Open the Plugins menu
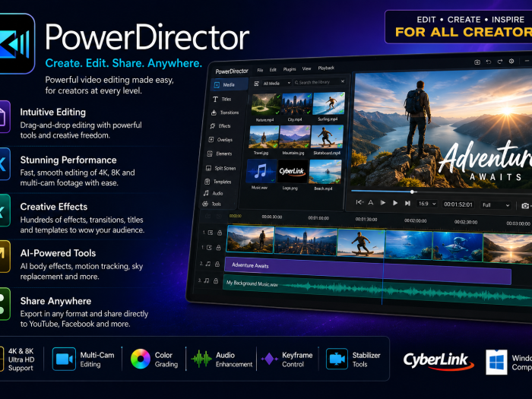Image resolution: width=532 pixels, height=399 pixels. [290, 69]
